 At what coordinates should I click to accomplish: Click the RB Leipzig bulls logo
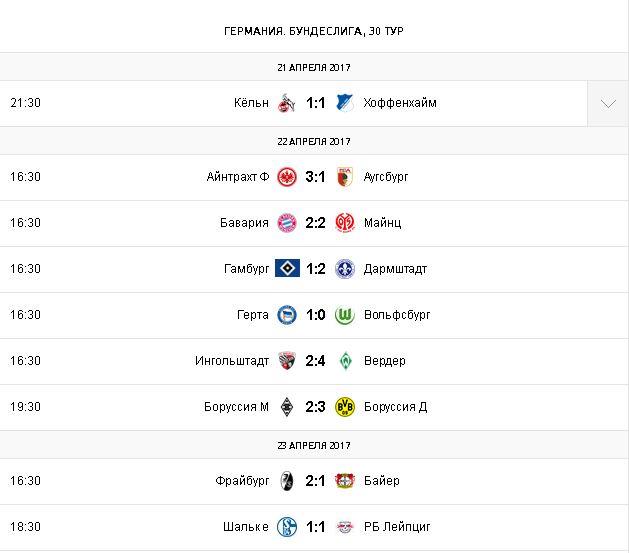click(x=345, y=527)
